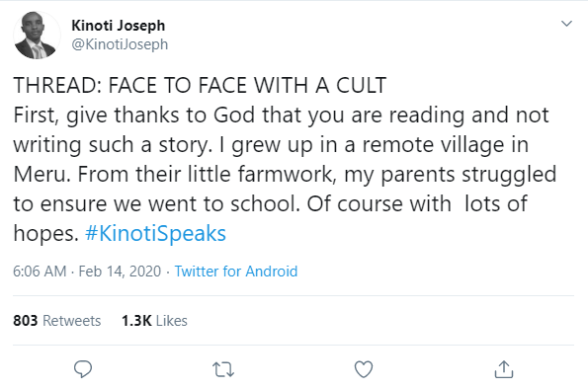Open Kinoti Joseph's profile picture
588x389 pixels.
37,36
